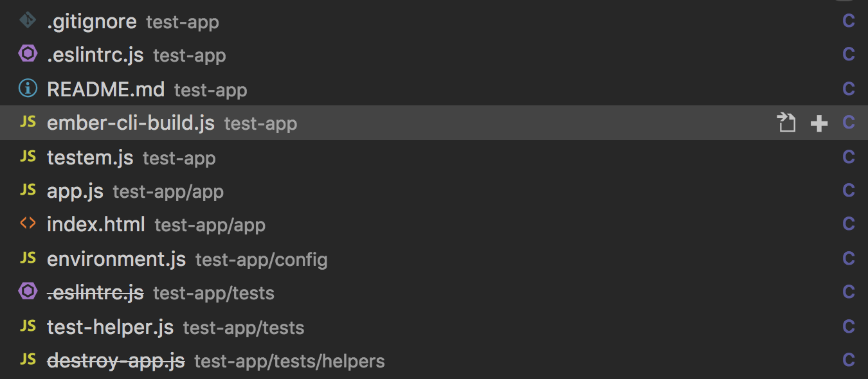This screenshot has height=379, width=868.
Task: Stage ember-cli-build.js with the plus icon
Action: click(x=819, y=123)
